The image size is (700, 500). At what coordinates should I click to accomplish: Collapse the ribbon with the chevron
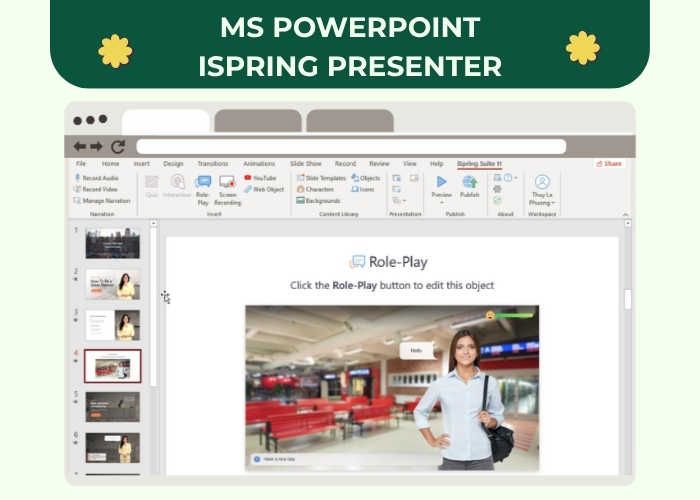click(x=625, y=215)
